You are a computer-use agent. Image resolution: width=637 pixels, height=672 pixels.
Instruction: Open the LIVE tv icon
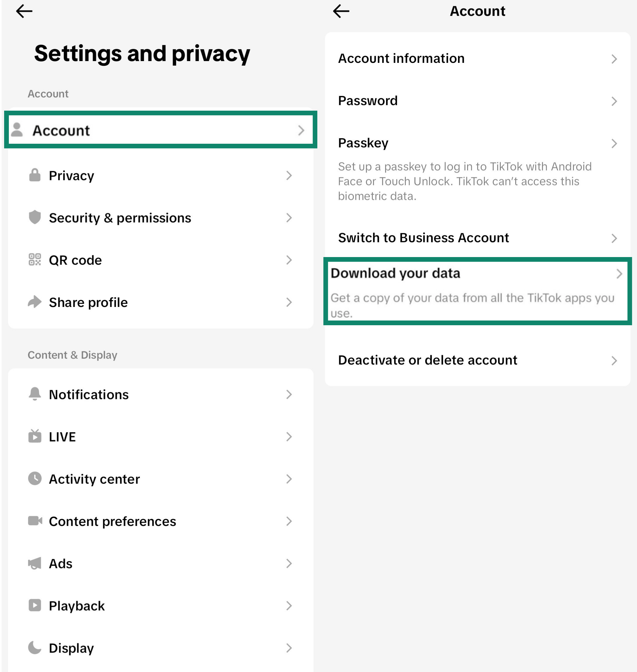[35, 436]
